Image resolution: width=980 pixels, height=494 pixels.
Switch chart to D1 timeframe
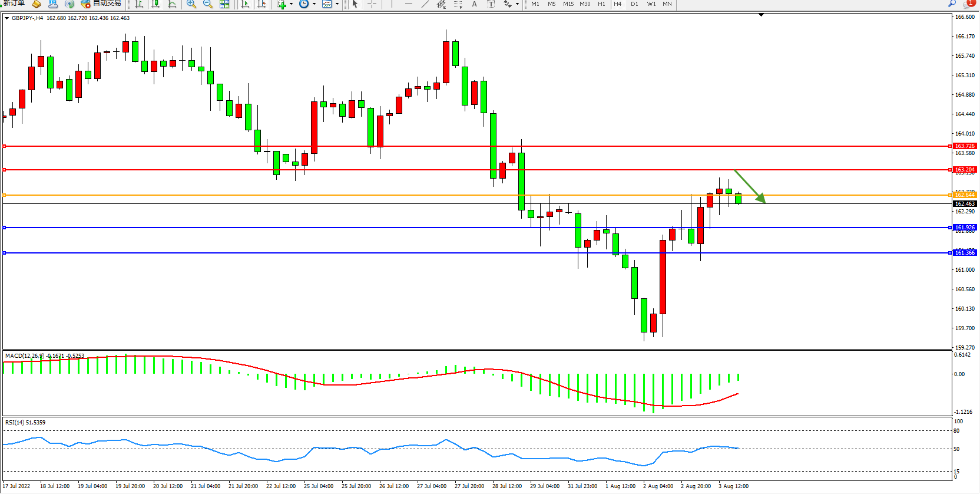click(x=634, y=4)
